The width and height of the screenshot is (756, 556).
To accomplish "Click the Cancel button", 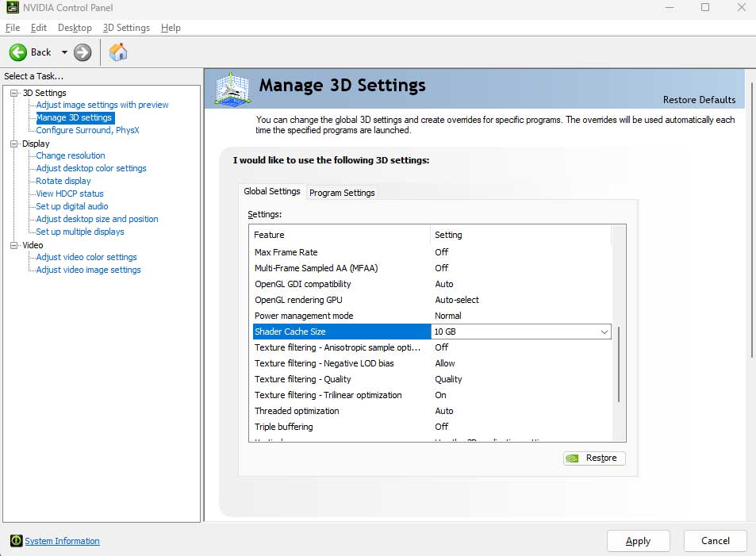I will point(715,541).
